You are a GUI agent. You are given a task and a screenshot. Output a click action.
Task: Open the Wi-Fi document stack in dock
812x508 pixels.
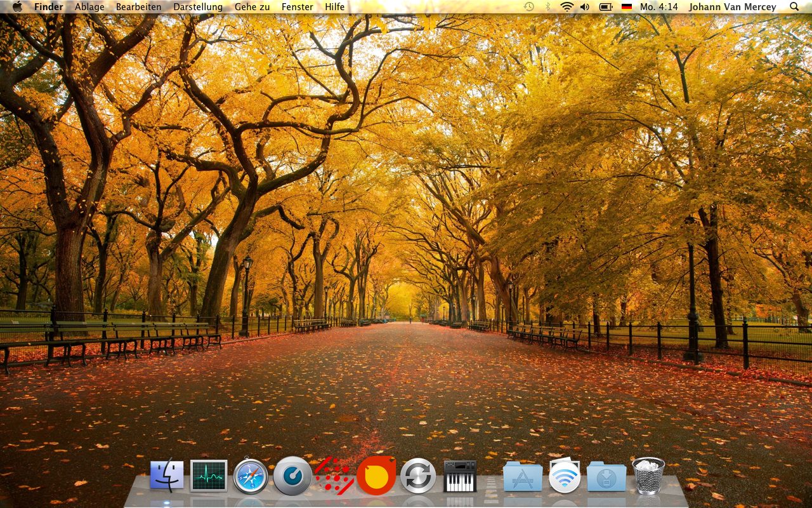pos(564,476)
